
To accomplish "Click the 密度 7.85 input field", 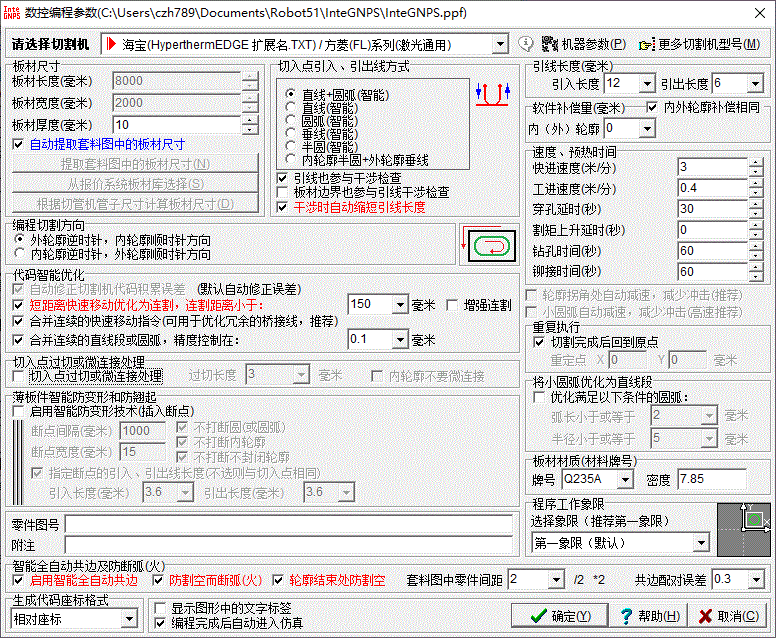I will coord(712,479).
